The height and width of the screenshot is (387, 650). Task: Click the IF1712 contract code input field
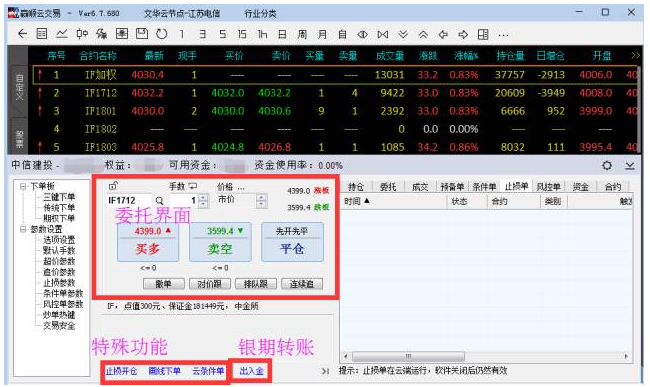129,201
